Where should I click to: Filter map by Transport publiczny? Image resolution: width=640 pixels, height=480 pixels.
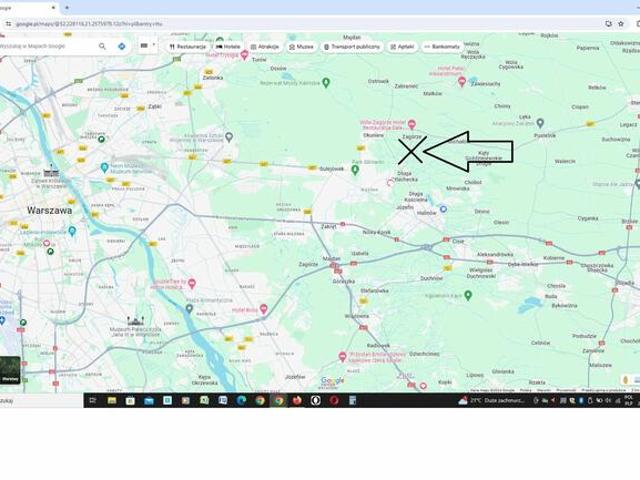tap(352, 47)
